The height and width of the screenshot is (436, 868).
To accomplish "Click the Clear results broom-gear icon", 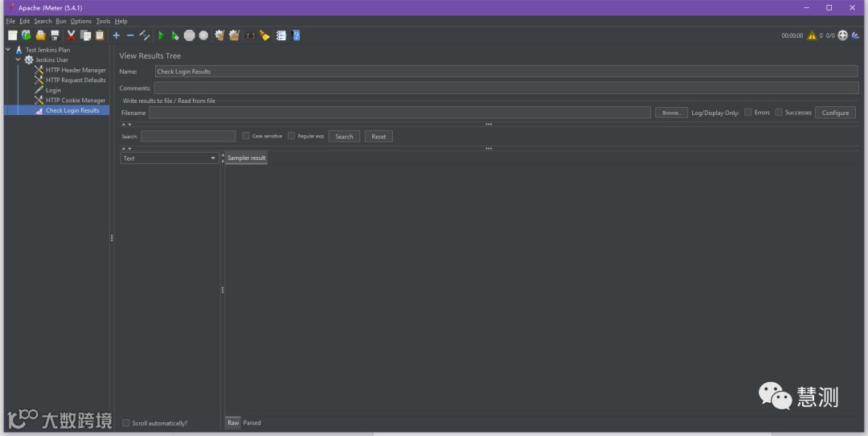I will [219, 35].
